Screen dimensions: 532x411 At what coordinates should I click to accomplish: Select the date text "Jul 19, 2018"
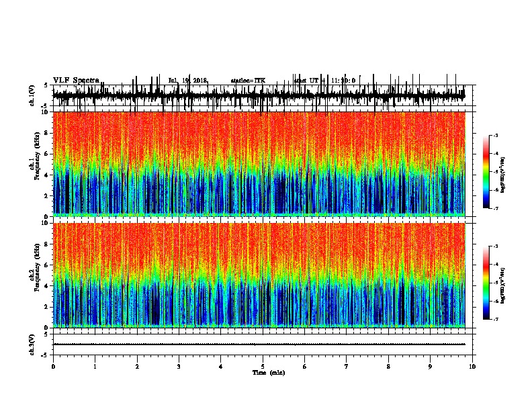pyautogui.click(x=187, y=81)
